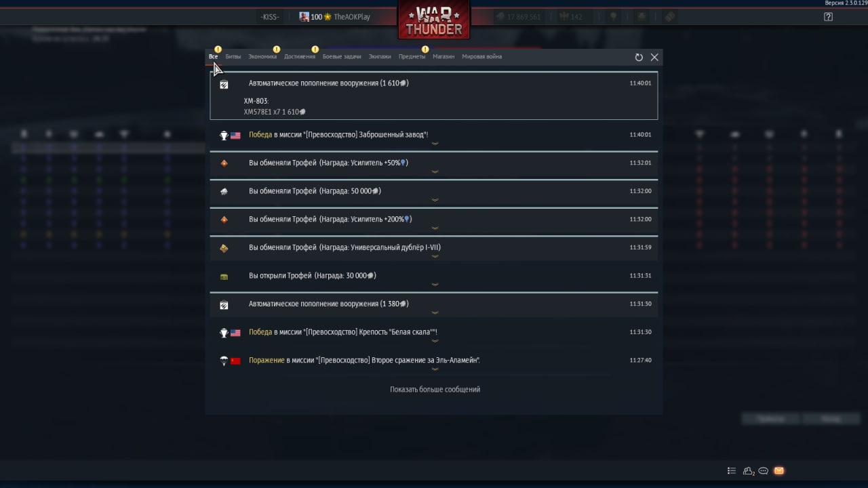868x488 pixels.
Task: Open the Боевые задачи tab
Action: coord(342,57)
